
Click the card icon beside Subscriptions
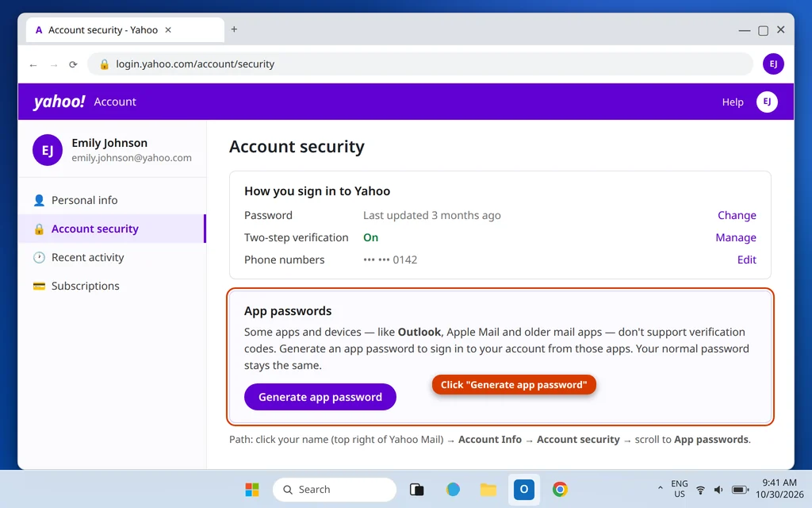39,286
